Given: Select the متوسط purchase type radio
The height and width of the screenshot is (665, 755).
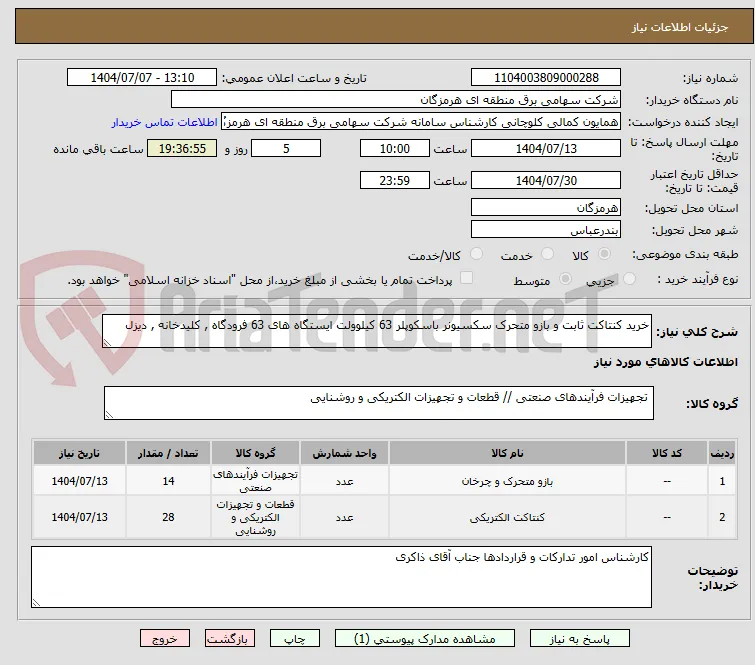Looking at the screenshot, I should click(x=565, y=278).
